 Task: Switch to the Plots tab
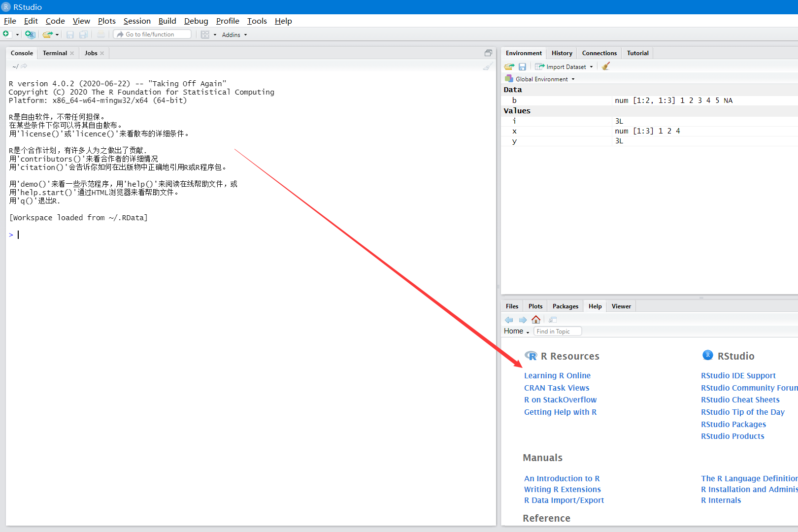535,306
